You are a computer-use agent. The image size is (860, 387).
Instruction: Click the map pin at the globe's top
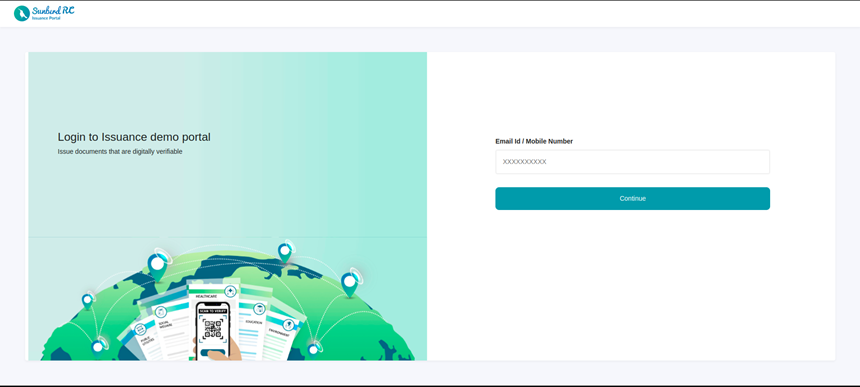pos(285,252)
